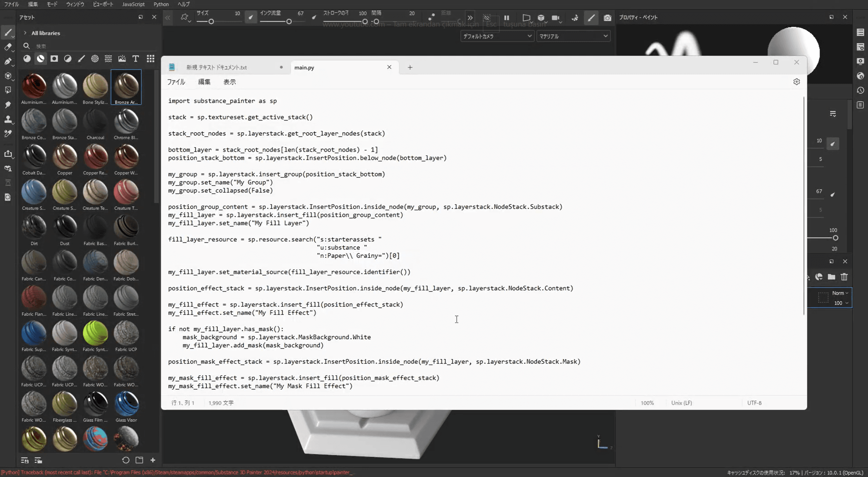The image size is (868, 477).
Task: Toggle pen pressure for brush size
Action: point(251,17)
